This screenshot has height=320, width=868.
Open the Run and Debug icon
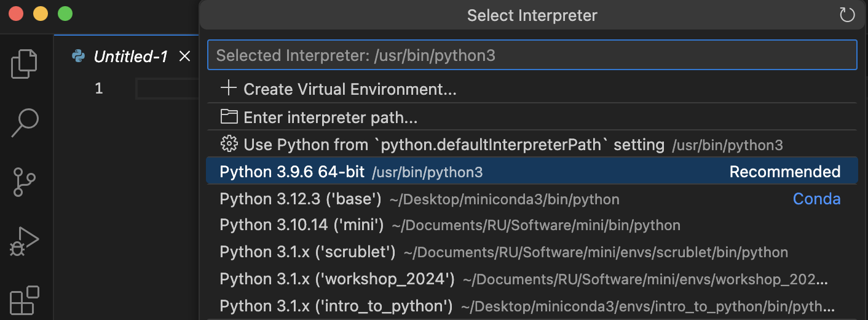pyautogui.click(x=25, y=241)
